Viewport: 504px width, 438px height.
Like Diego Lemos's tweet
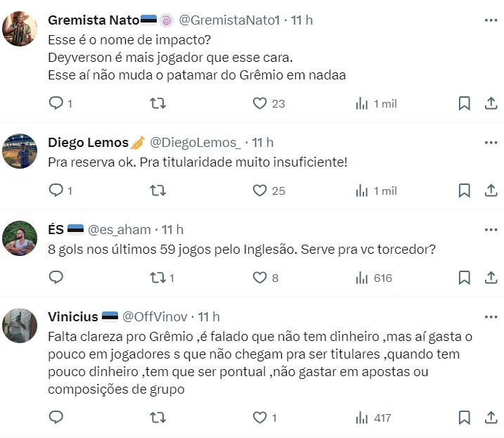tap(260, 191)
